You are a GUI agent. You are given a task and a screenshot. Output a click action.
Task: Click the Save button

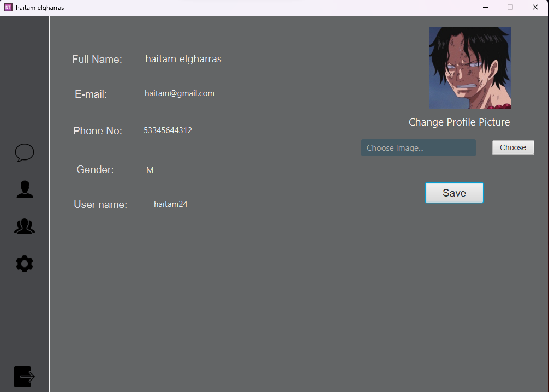(454, 193)
